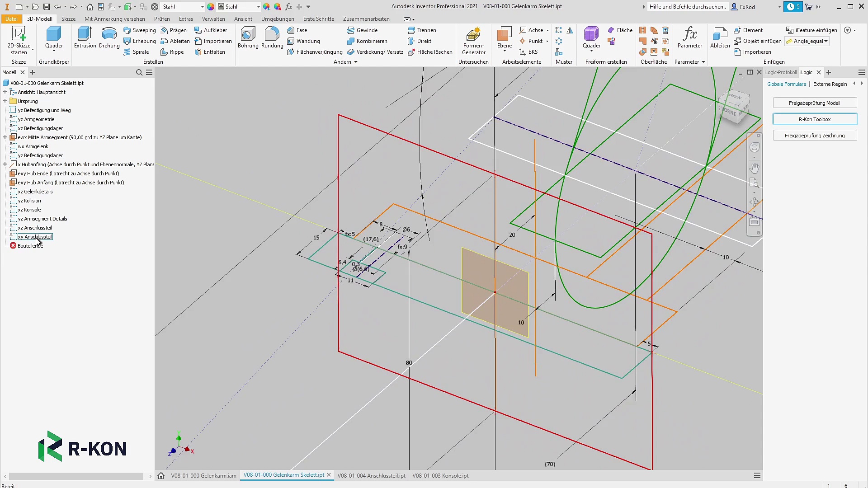Open the Angle_equal dropdown
The image size is (868, 488).
[826, 41]
